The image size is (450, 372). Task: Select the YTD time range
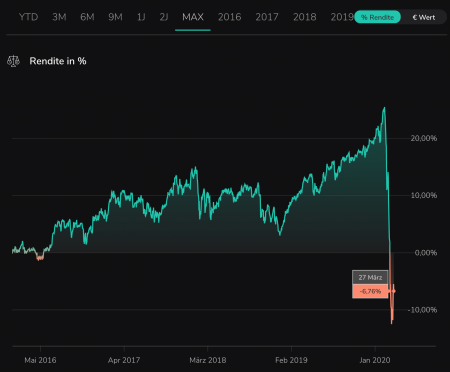pyautogui.click(x=28, y=17)
